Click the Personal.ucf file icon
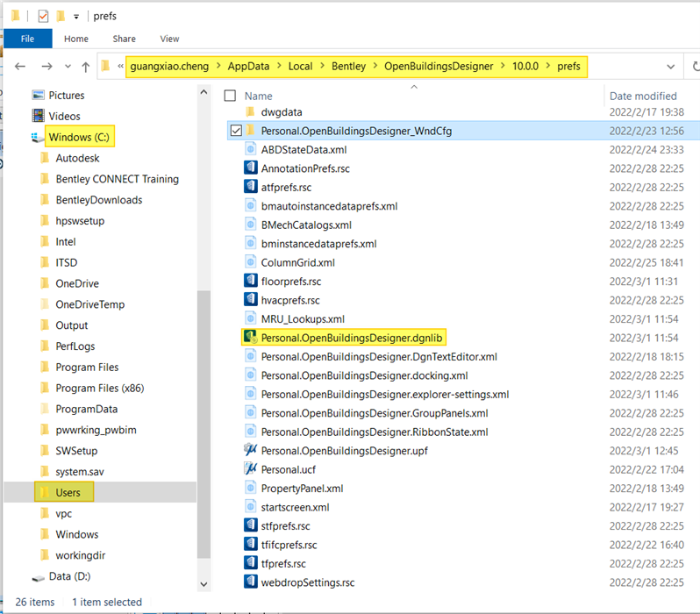Viewport: 700px width, 614px height. pyautogui.click(x=251, y=468)
